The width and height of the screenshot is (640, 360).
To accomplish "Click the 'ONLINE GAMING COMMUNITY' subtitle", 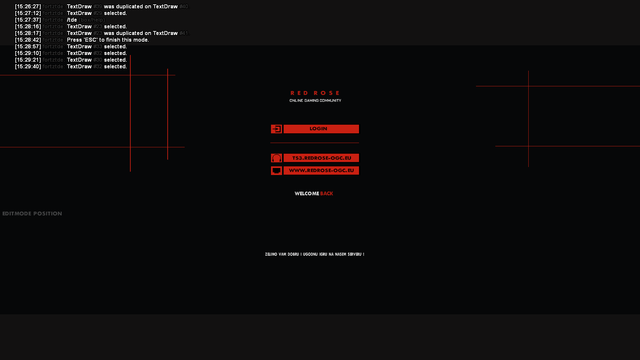I will click(315, 100).
